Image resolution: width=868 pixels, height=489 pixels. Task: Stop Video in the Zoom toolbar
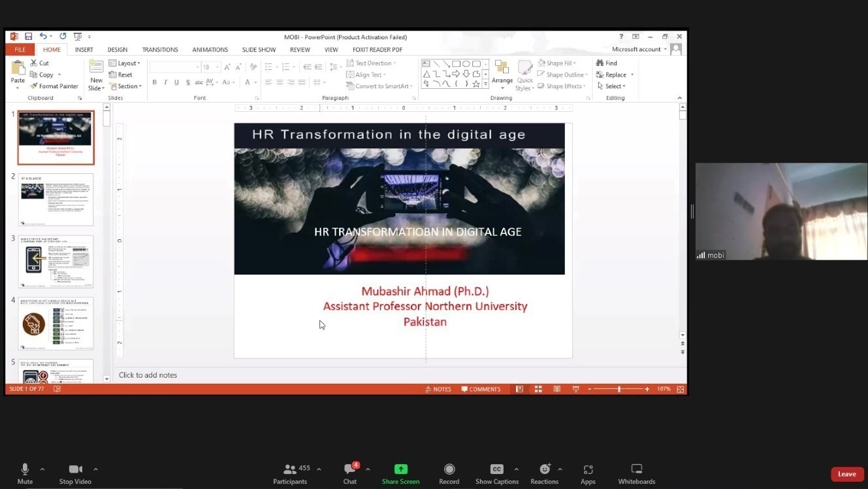[x=75, y=473]
